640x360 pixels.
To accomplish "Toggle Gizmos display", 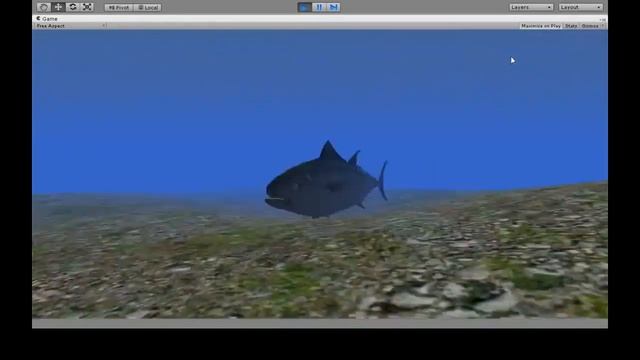I will pyautogui.click(x=591, y=26).
